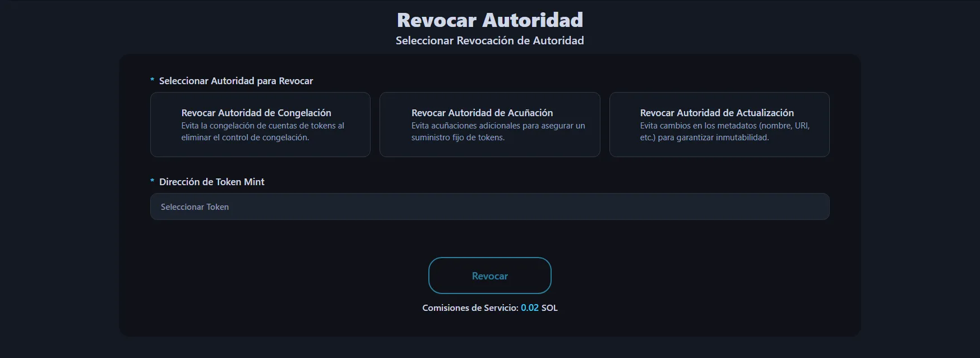Image resolution: width=980 pixels, height=358 pixels.
Task: Click the Dirección de Token Mint label
Action: click(x=211, y=182)
